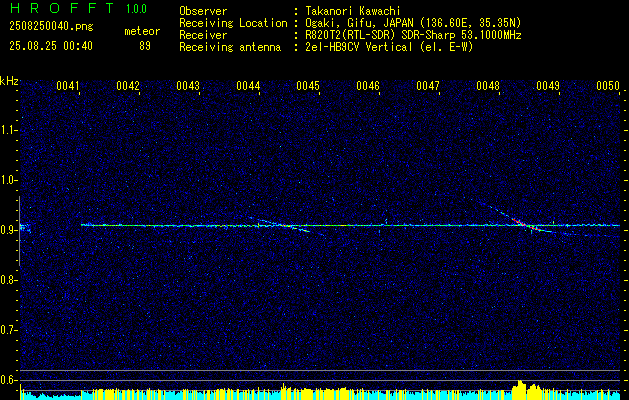Click the Observer field label
The width and height of the screenshot is (629, 400).
click(x=203, y=11)
